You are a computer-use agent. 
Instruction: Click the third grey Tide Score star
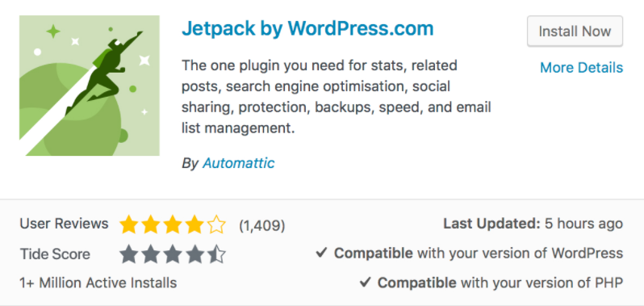pos(173,254)
